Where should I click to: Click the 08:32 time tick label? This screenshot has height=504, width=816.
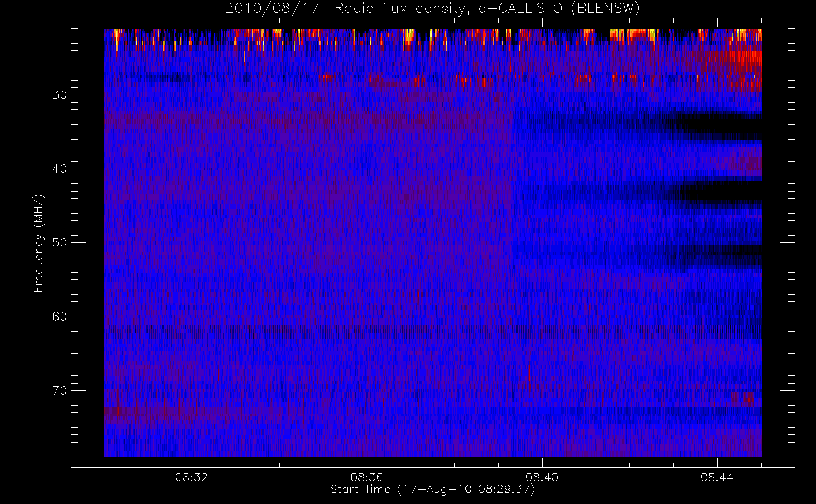[x=192, y=477]
